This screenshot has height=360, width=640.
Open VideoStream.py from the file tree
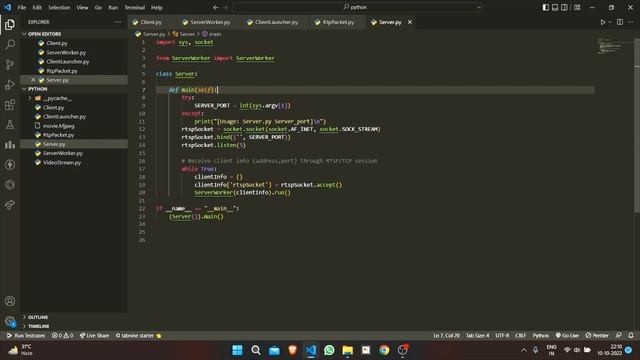click(62, 162)
